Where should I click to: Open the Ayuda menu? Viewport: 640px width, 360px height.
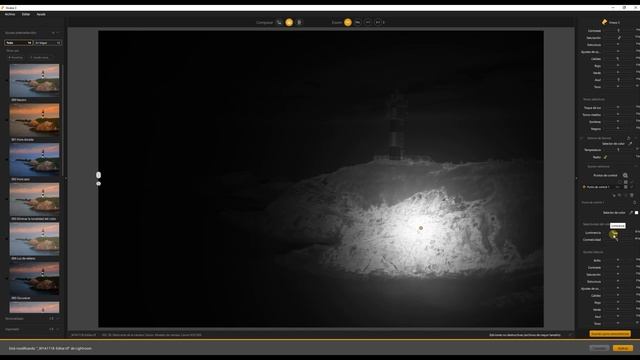41,14
